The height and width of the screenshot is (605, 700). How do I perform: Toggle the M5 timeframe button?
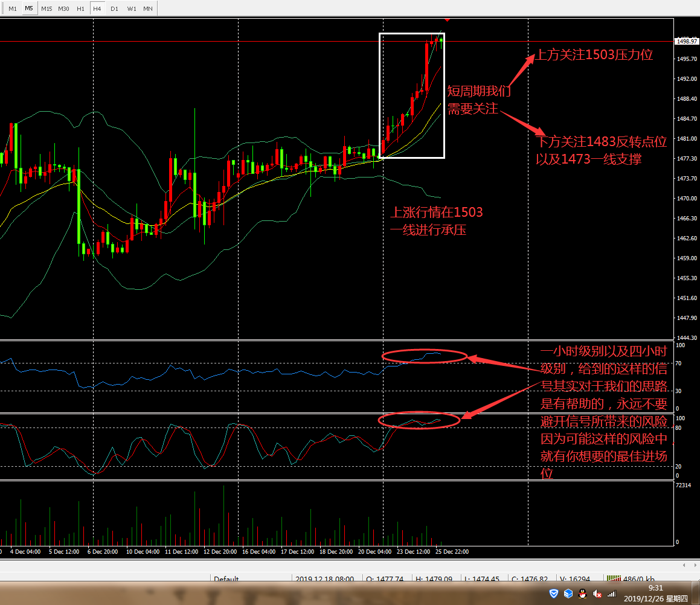click(x=29, y=8)
